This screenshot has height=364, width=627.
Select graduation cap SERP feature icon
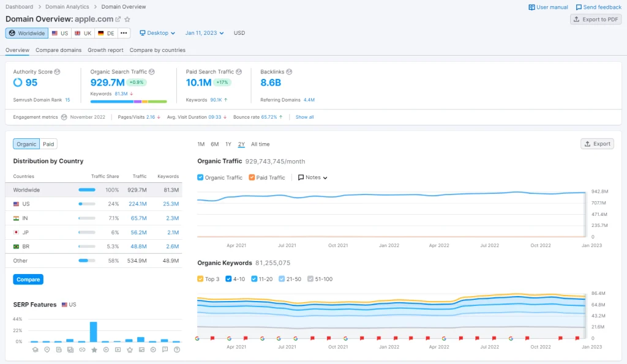pos(35,349)
